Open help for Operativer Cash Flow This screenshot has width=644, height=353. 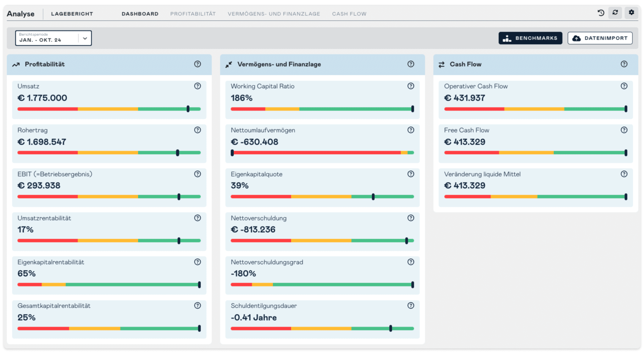pos(624,86)
